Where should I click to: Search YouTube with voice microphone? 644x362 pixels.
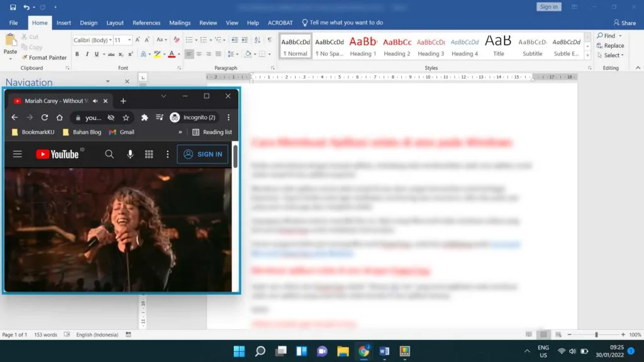[130, 155]
